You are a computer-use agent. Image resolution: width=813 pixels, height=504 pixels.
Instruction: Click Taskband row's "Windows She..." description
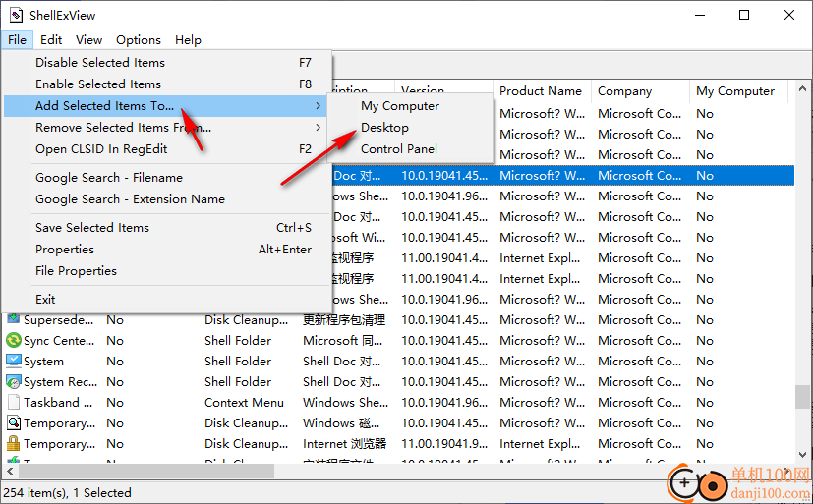pyautogui.click(x=345, y=403)
